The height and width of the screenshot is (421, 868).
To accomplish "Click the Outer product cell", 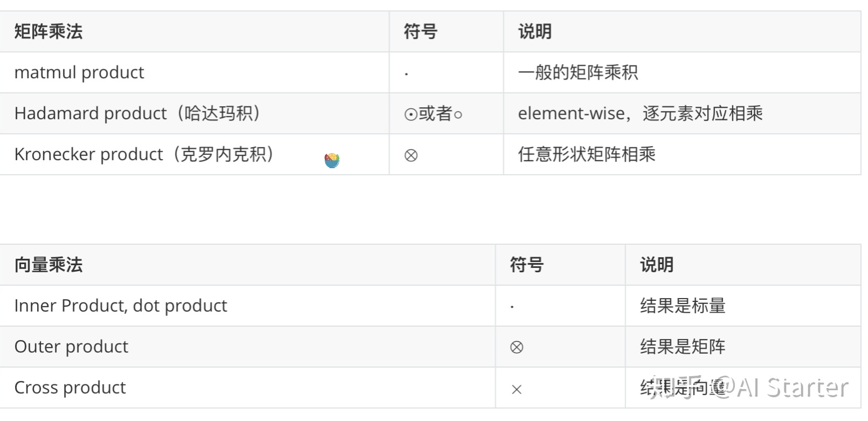I will tap(247, 347).
